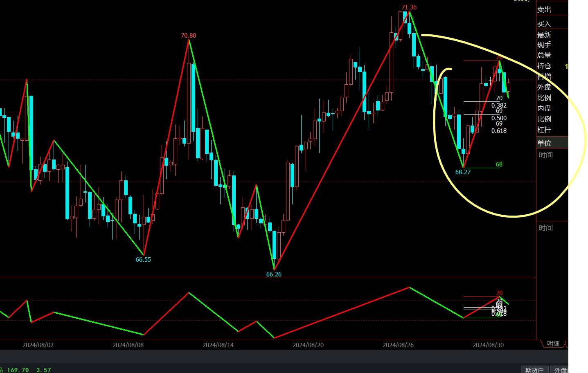This screenshot has height=373, width=588.
Task: Click the 2024/08/02 date on time axis
Action: tap(38, 345)
